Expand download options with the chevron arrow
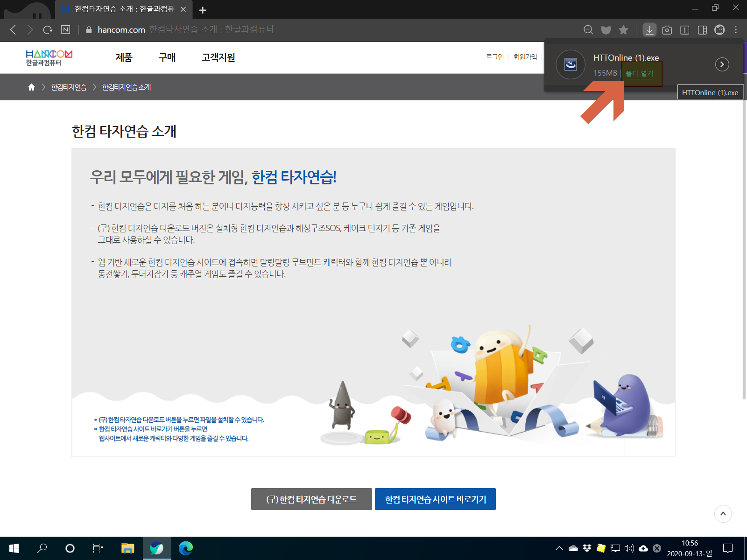 [722, 64]
